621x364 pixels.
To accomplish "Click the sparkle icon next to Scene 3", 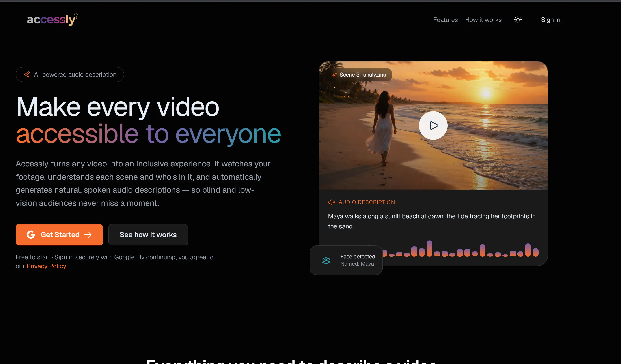I will pyautogui.click(x=334, y=75).
